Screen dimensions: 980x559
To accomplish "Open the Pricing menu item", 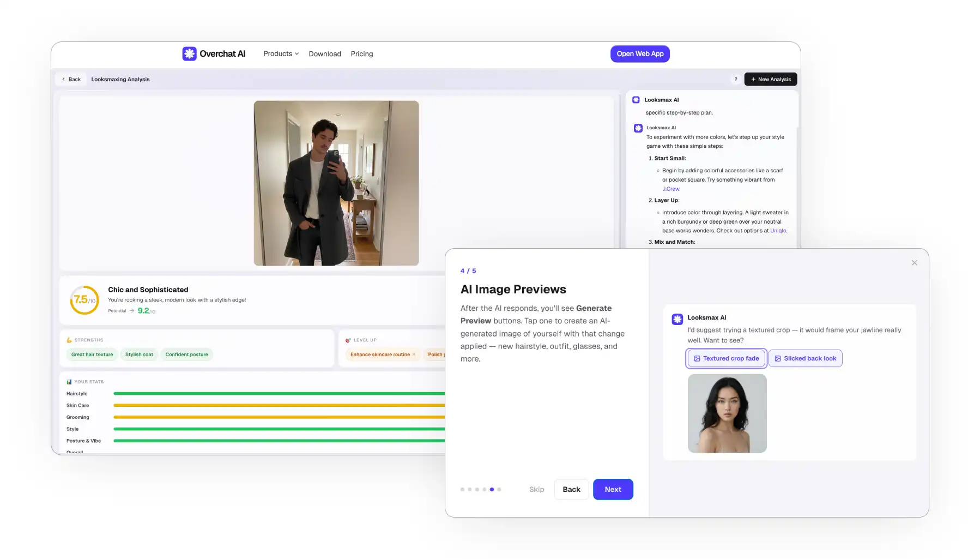I will pos(361,53).
